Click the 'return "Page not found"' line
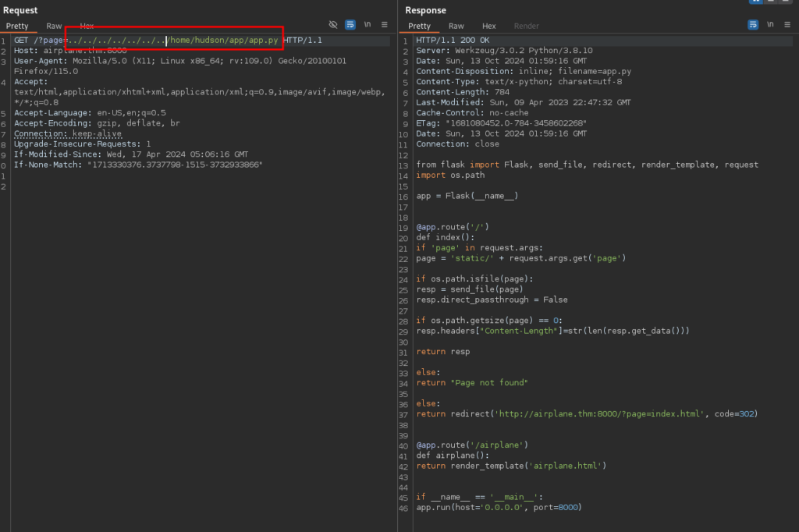This screenshot has width=799, height=532. pos(472,383)
